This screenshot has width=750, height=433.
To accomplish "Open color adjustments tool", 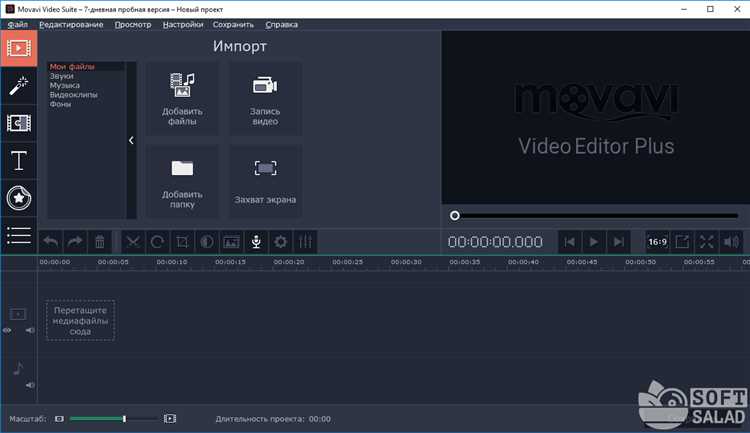I will tap(207, 242).
